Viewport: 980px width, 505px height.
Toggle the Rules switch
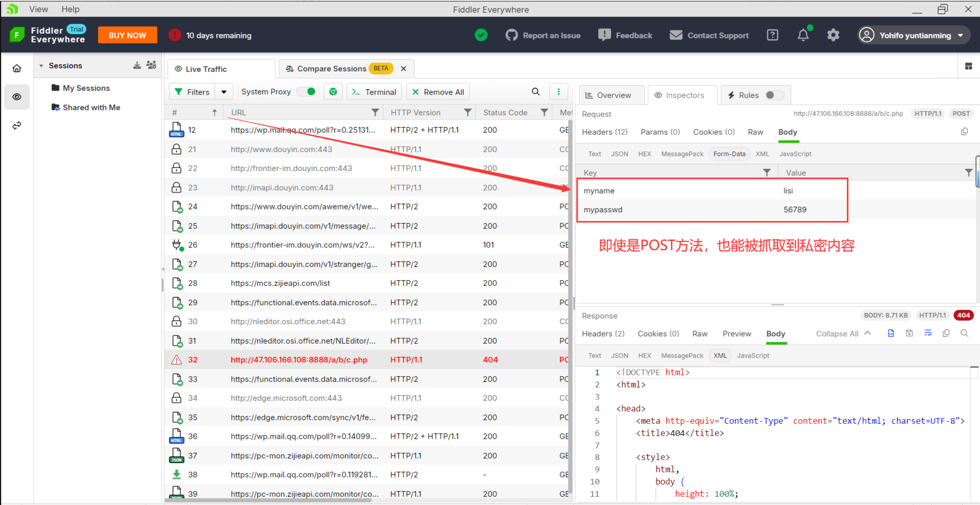pos(775,95)
